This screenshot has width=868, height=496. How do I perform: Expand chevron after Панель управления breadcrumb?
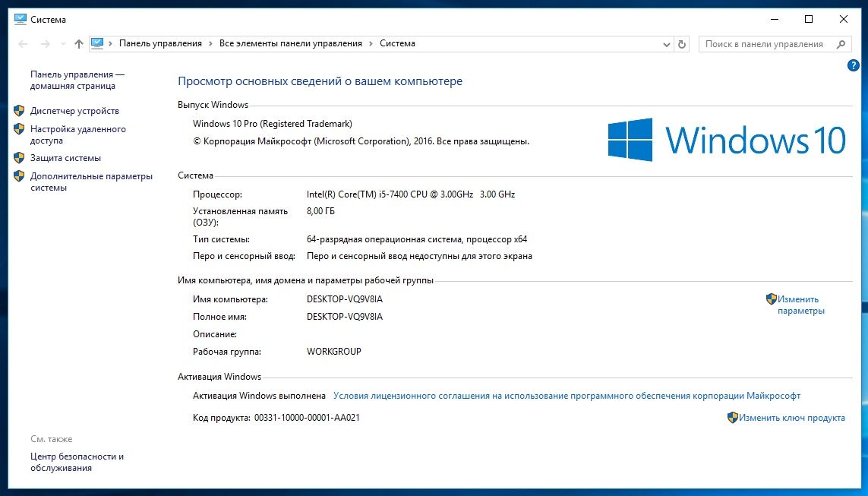coord(210,44)
